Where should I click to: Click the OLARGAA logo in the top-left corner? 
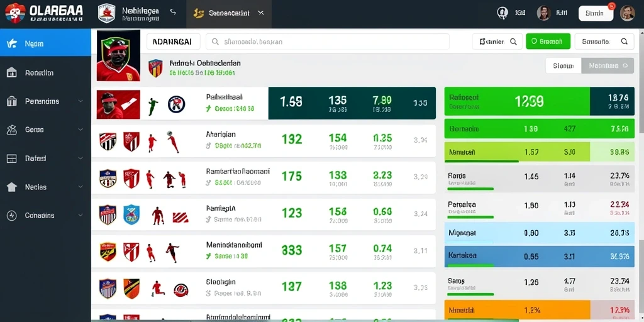[x=44, y=13]
